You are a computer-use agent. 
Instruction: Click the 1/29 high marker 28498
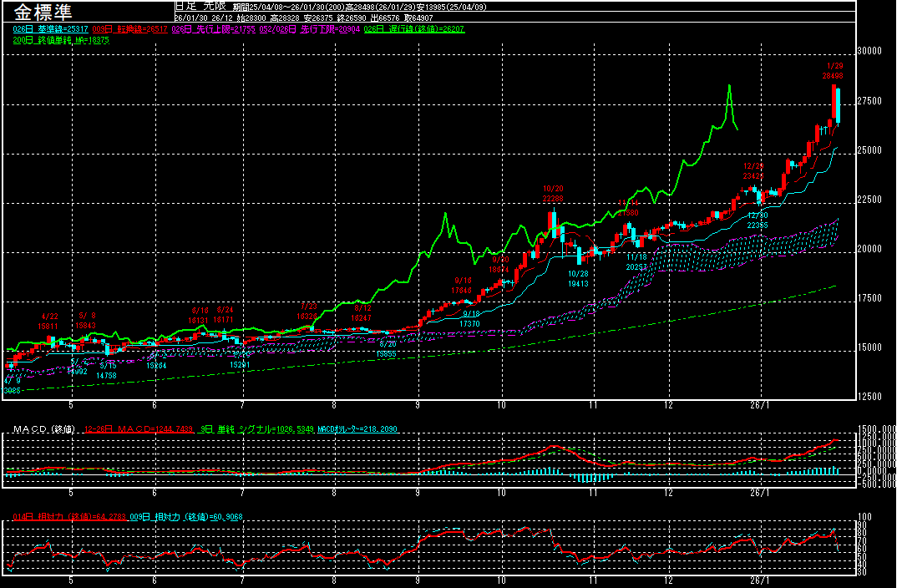coord(834,75)
